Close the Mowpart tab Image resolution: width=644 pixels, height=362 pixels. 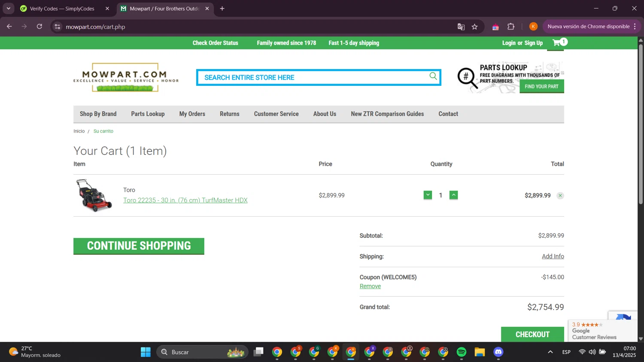(207, 9)
